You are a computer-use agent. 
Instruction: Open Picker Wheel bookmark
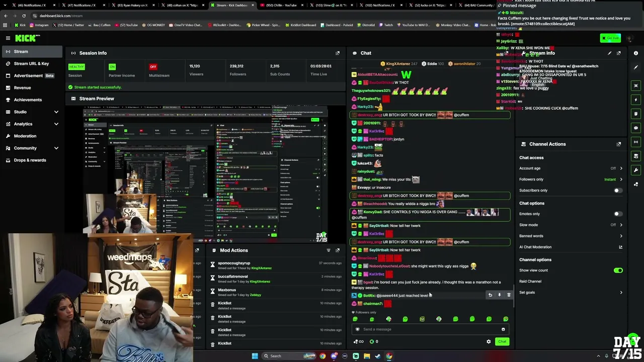click(x=263, y=25)
